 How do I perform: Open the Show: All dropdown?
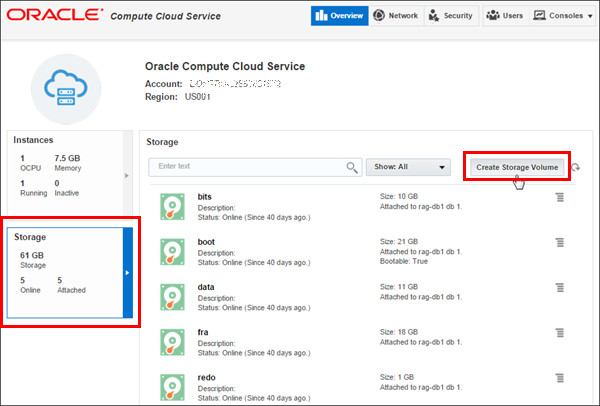tap(408, 167)
